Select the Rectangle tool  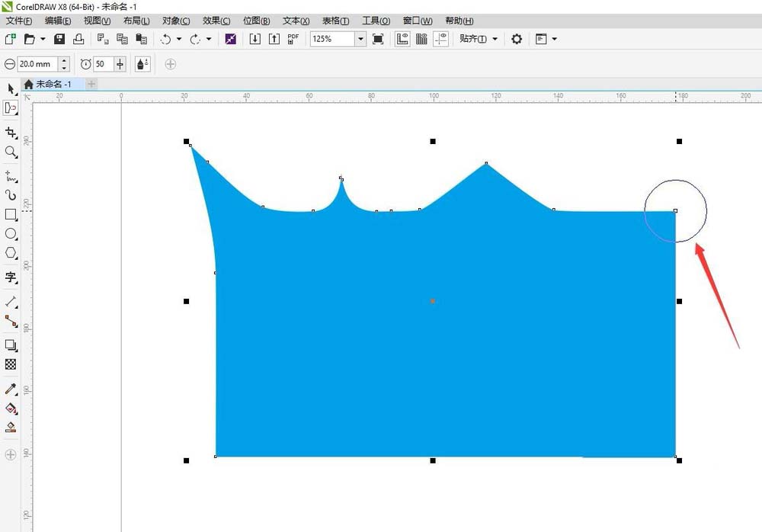11,214
